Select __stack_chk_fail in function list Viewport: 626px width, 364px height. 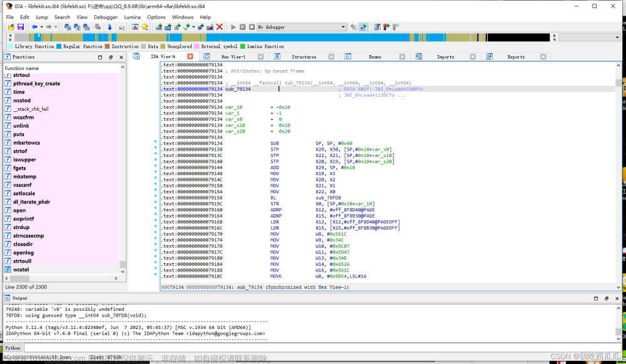click(x=31, y=109)
